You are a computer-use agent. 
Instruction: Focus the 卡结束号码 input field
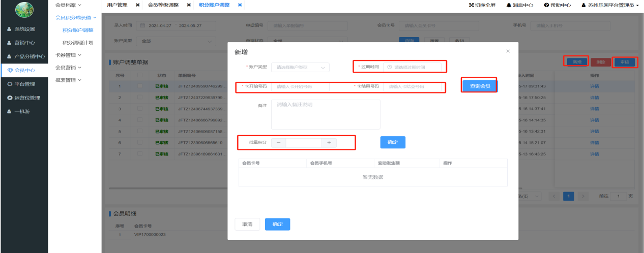413,86
